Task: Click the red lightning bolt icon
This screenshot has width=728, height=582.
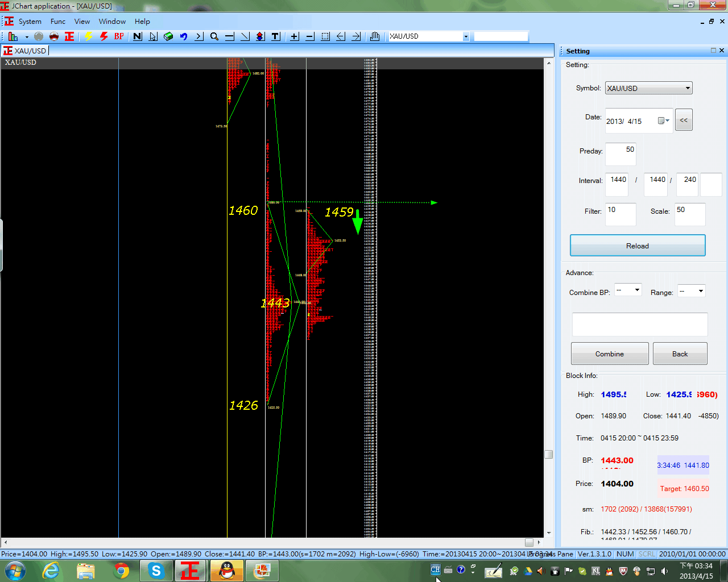Action: 104,36
